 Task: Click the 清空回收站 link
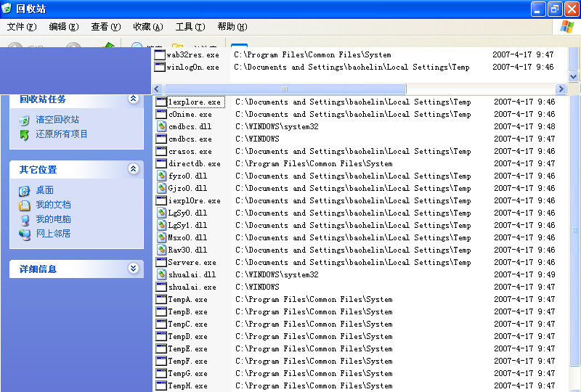(57, 120)
